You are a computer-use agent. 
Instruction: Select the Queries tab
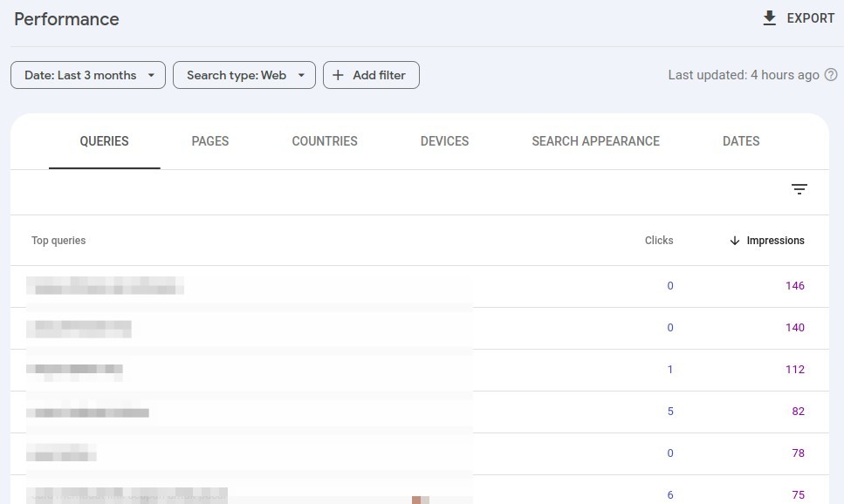(104, 141)
